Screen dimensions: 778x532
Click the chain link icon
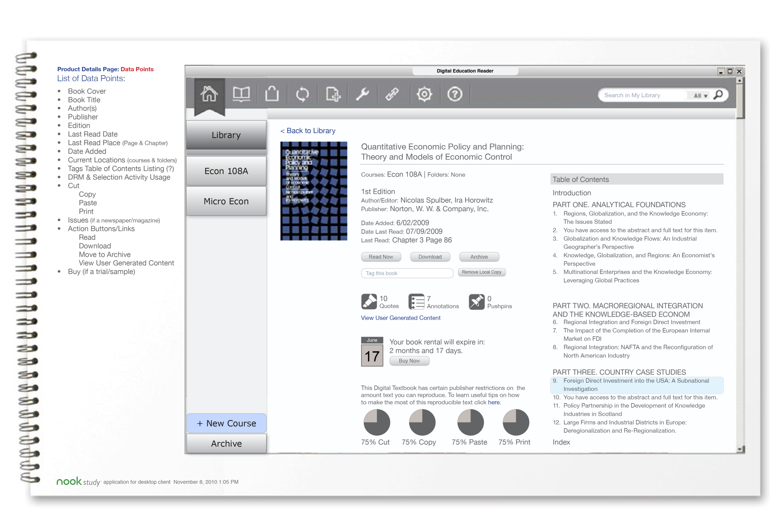point(392,94)
